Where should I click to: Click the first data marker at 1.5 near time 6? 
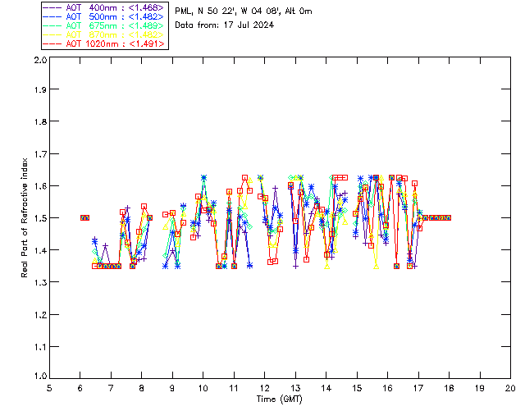click(x=83, y=217)
